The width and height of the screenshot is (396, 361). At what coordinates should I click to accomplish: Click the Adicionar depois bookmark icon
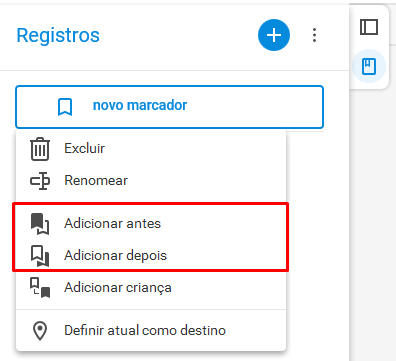pos(40,256)
